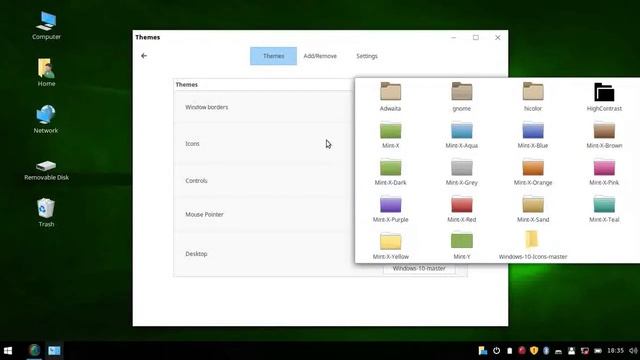The height and width of the screenshot is (360, 640).
Task: Select the Windows-10-Icons-master theme
Action: point(533,246)
